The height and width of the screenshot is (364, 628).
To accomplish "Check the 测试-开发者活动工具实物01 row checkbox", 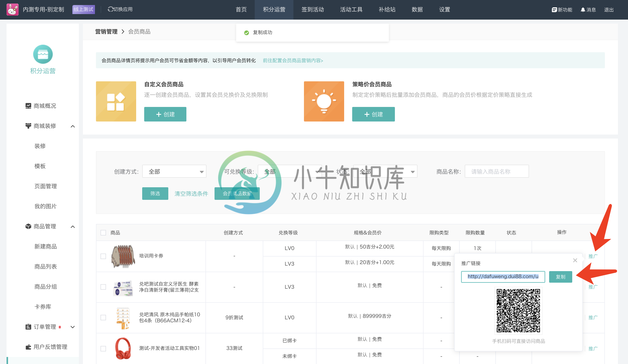I will 103,349.
